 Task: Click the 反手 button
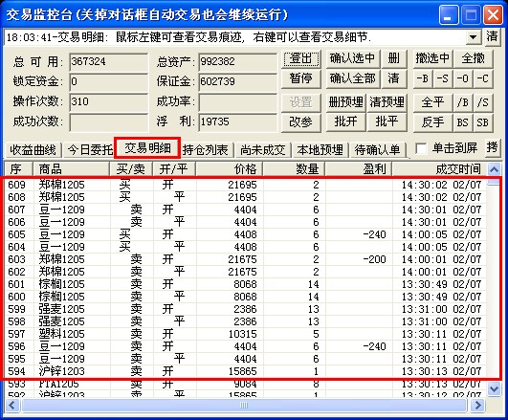tap(432, 122)
